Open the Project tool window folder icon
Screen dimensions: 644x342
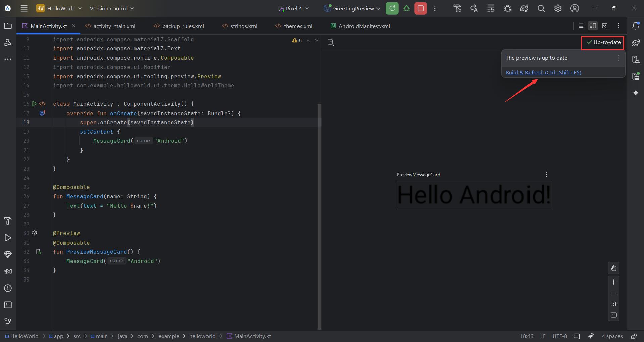(8, 26)
